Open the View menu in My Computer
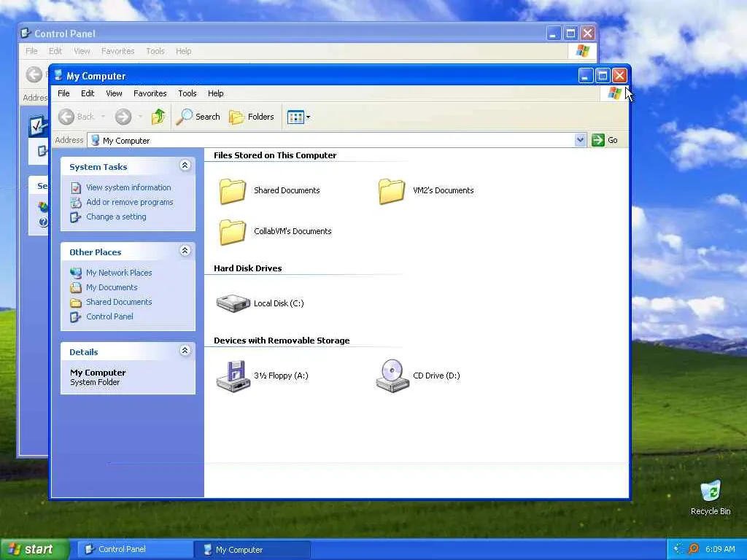Image resolution: width=747 pixels, height=560 pixels. pyautogui.click(x=114, y=93)
